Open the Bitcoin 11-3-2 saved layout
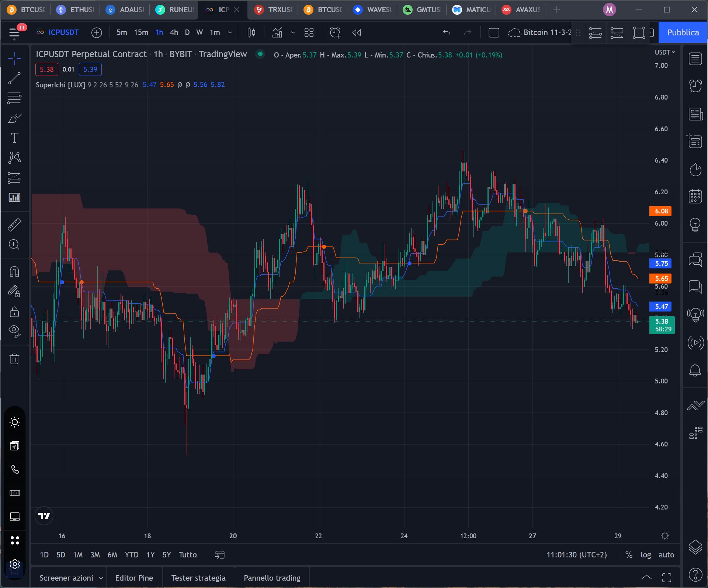The image size is (708, 588). pos(539,33)
